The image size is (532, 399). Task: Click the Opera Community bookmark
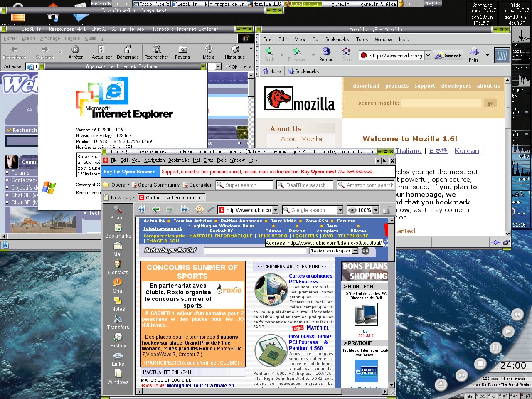pos(155,185)
